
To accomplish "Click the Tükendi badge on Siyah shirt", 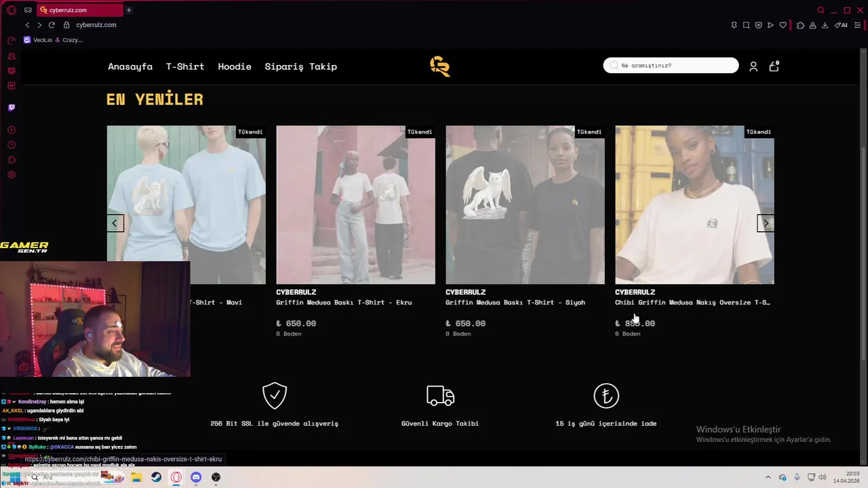I will coord(589,131).
